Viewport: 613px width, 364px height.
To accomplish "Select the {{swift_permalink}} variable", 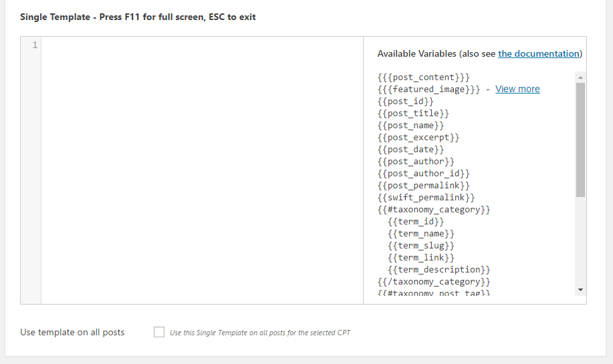I will pos(426,198).
